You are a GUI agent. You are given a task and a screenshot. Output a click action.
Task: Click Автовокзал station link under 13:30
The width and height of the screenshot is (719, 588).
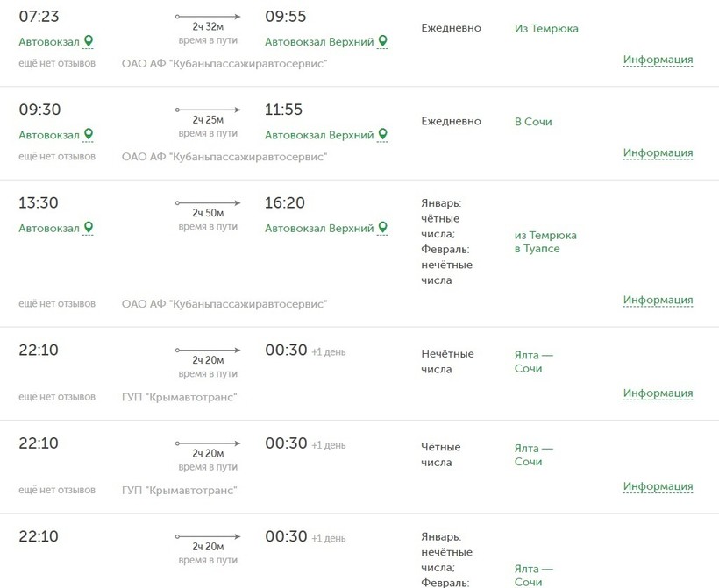(x=49, y=229)
